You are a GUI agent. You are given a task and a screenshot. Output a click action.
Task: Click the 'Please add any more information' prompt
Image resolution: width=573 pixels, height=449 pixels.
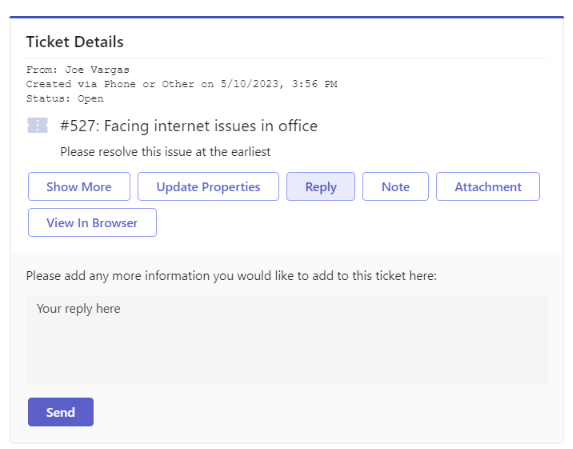[231, 276]
